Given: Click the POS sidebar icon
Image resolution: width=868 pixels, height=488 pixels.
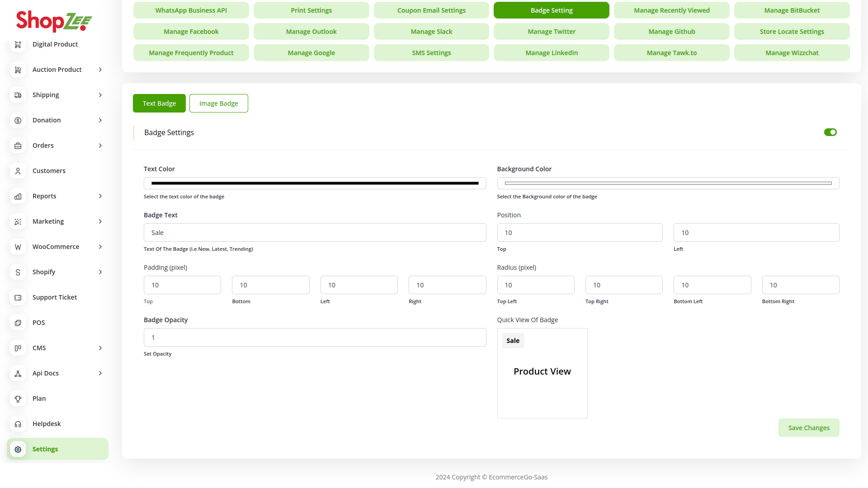Looking at the screenshot, I should coord(18,323).
